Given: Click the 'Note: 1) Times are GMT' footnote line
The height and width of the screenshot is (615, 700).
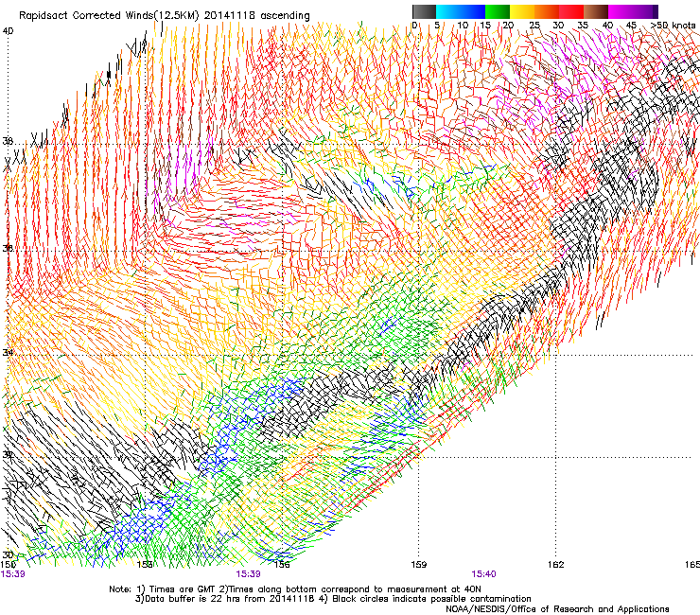Looking at the screenshot, I should coord(294,589).
